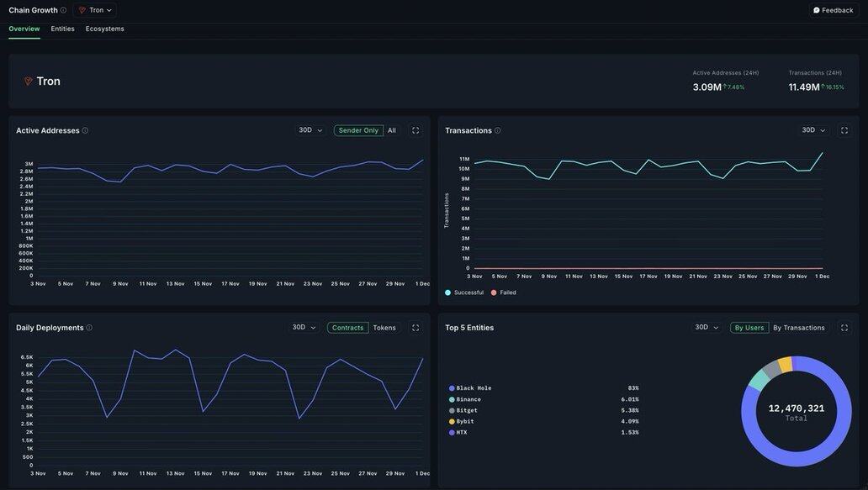Switch Top 5 Entities to By Transactions
The height and width of the screenshot is (490, 868).
click(x=799, y=328)
